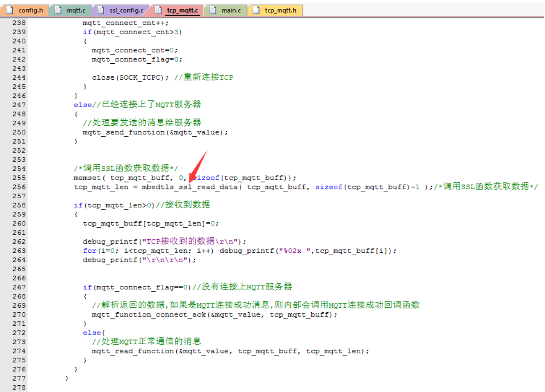The width and height of the screenshot is (545, 392).
Task: Open the tcp_mqtt.h header tab
Action: pos(280,10)
